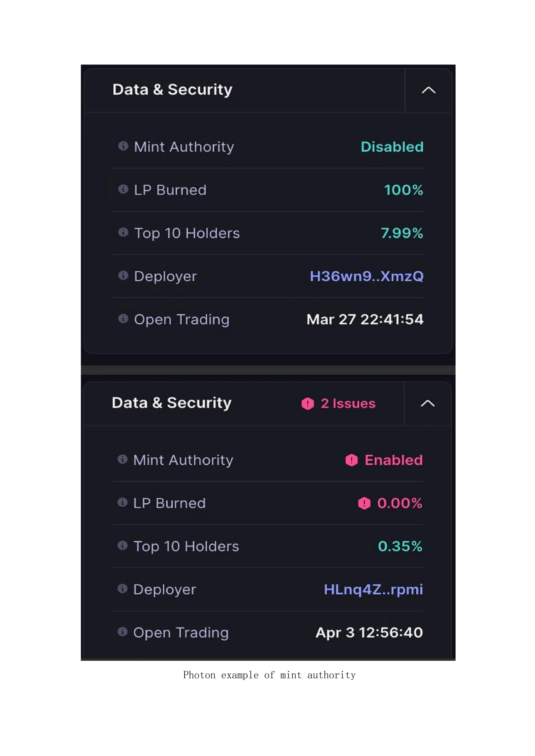
Task: Collapse the bottom Data & Security panel
Action: pyautogui.click(x=428, y=403)
